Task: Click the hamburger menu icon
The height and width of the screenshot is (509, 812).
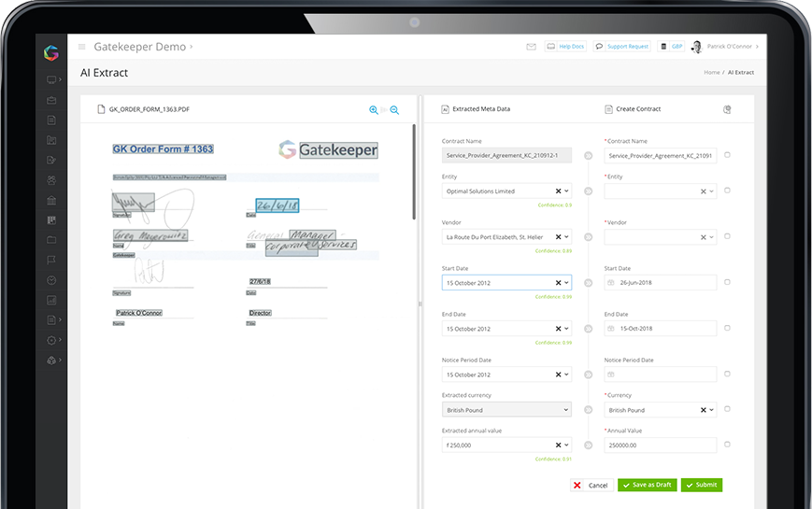Action: click(82, 47)
